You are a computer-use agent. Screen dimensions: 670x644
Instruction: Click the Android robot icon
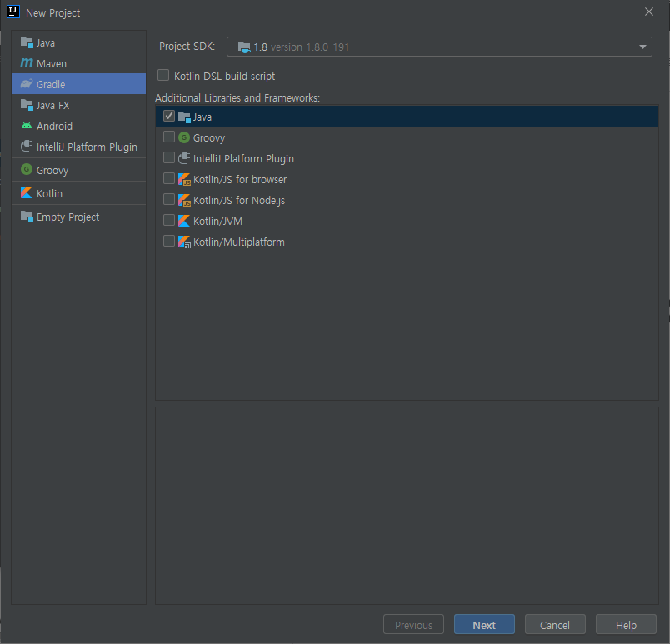27,126
